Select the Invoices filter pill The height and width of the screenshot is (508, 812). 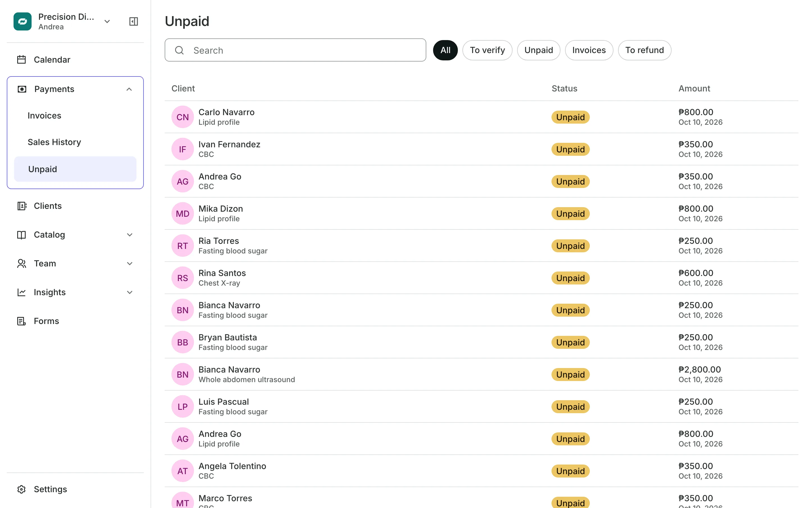[x=589, y=50]
